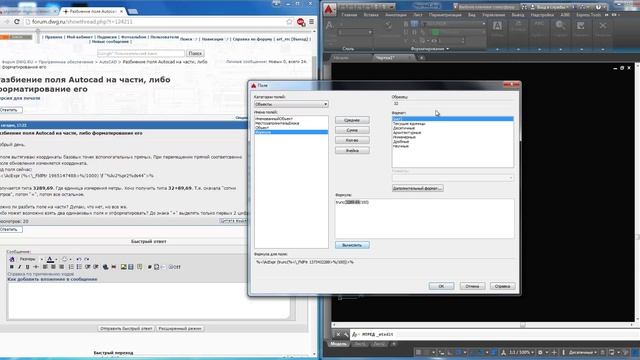Toggle grid display in AutoCAD status bar
640x360 pixels.
[x=418, y=352]
